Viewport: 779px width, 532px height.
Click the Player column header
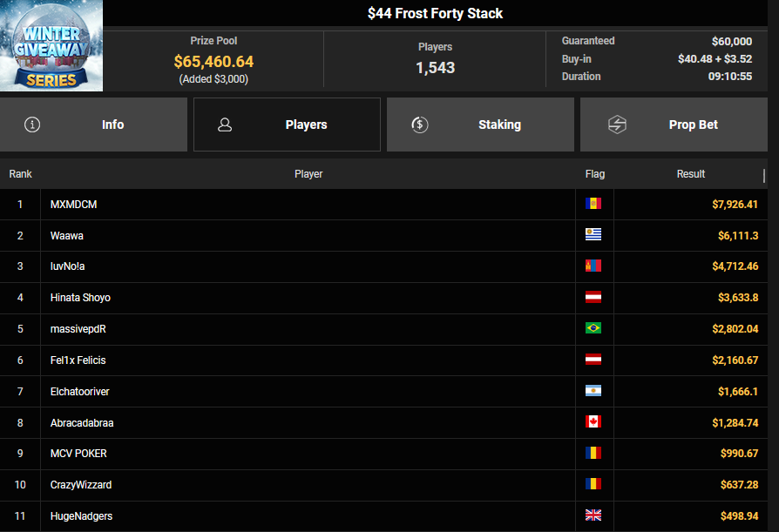308,174
